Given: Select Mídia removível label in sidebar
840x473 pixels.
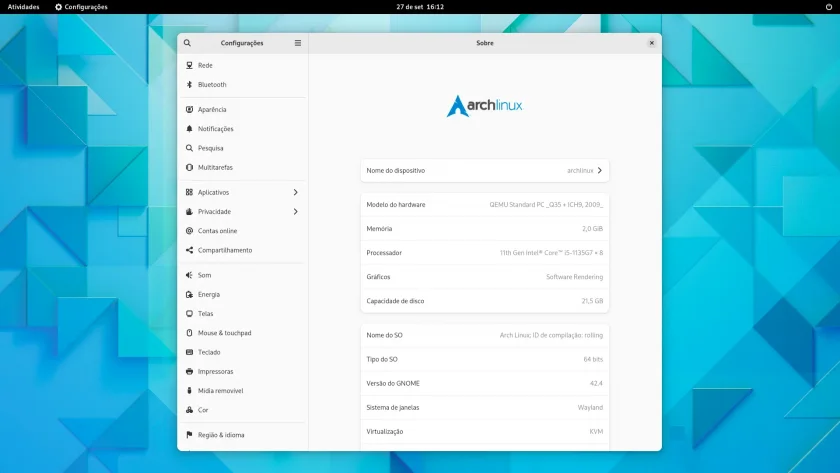Looking at the screenshot, I should [x=221, y=391].
